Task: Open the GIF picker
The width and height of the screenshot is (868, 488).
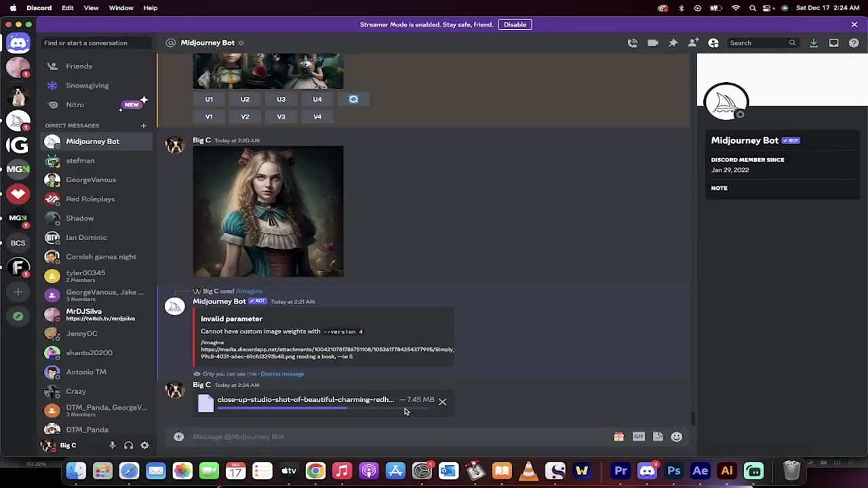Action: 638,436
